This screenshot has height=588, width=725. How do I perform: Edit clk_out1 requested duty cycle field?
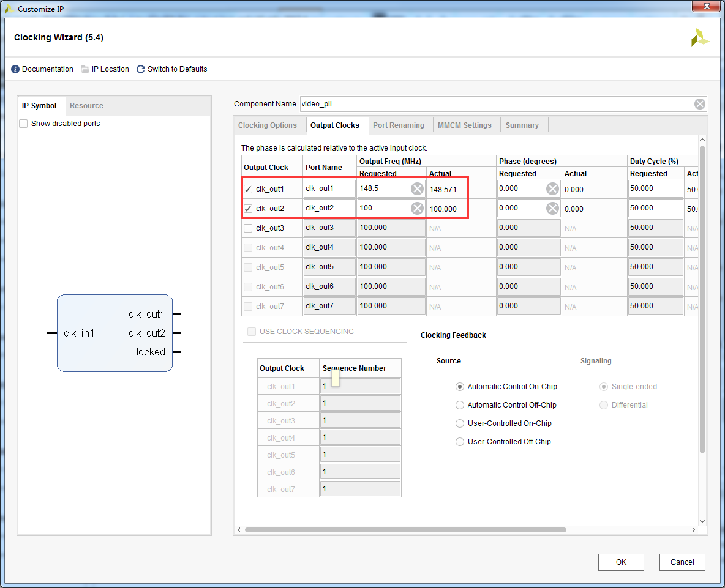[x=655, y=188]
